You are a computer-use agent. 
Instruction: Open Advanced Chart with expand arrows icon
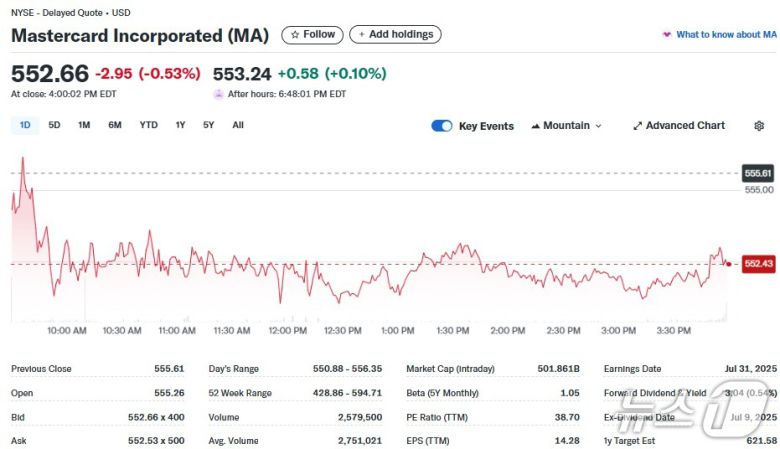coord(679,126)
